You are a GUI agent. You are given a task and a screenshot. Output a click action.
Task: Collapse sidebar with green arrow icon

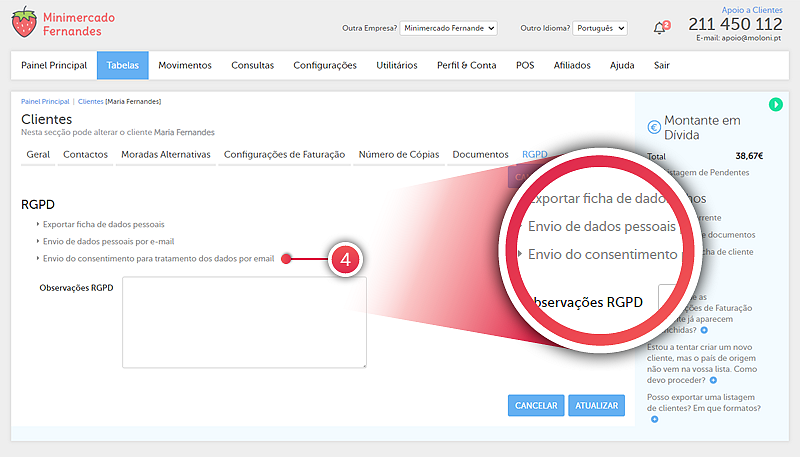[776, 105]
